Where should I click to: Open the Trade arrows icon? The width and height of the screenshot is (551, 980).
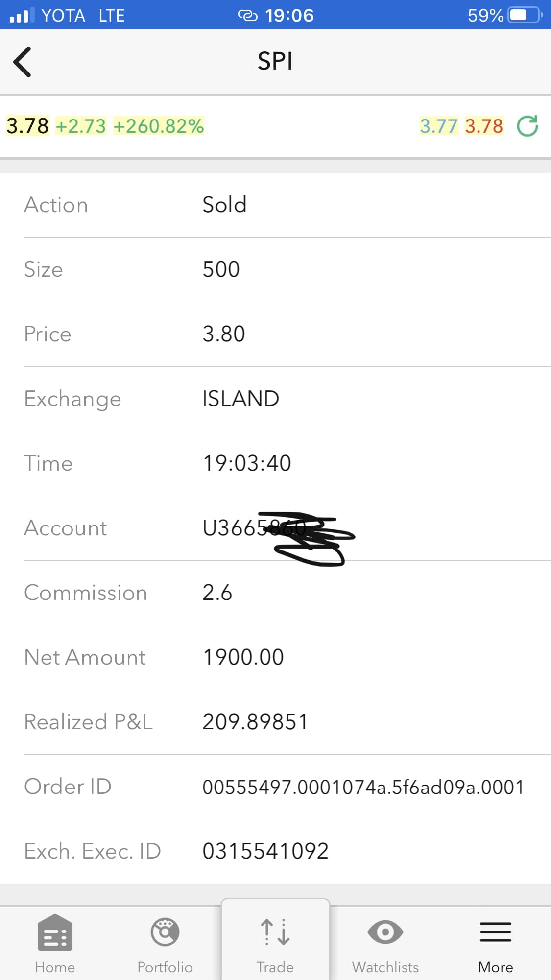point(275,932)
